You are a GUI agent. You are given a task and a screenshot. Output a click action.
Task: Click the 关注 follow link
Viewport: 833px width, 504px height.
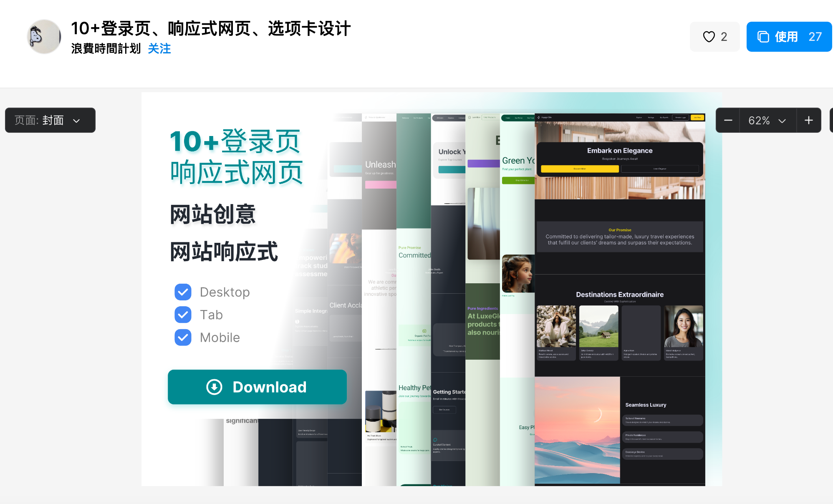pos(159,49)
